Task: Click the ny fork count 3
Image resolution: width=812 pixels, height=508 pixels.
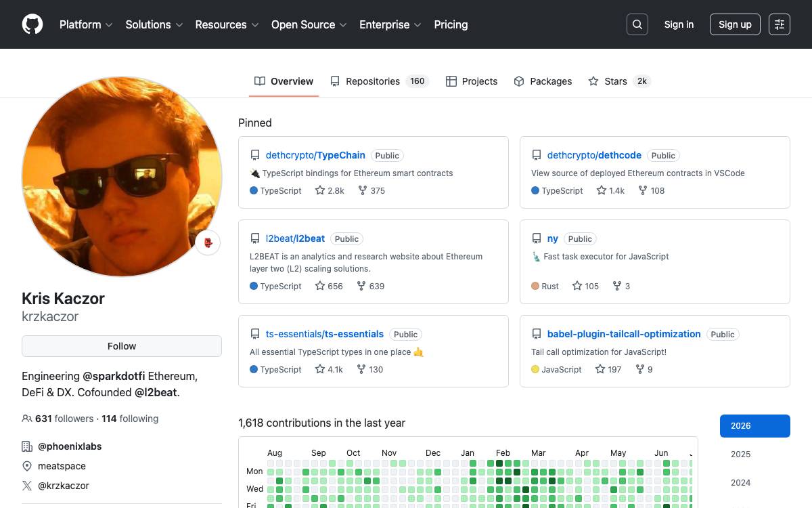Action: click(x=621, y=286)
